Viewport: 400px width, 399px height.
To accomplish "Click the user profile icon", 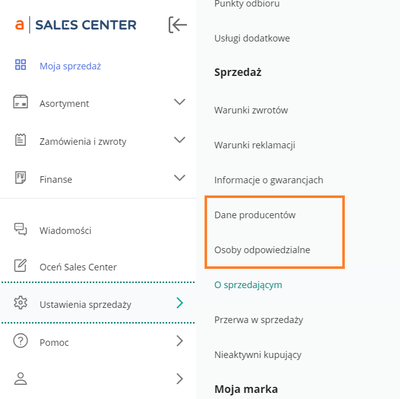I will point(20,379).
